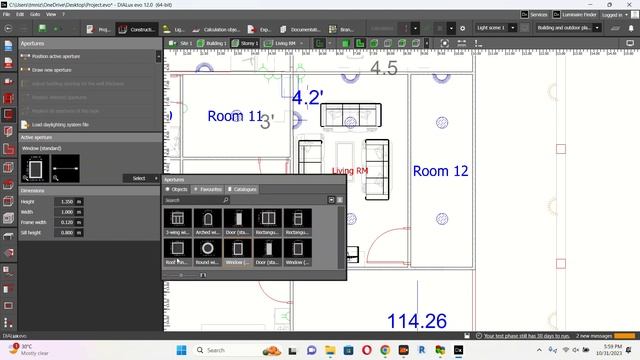The image size is (640, 360).
Task: Open the Light mode tab
Action: click(x=173, y=29)
